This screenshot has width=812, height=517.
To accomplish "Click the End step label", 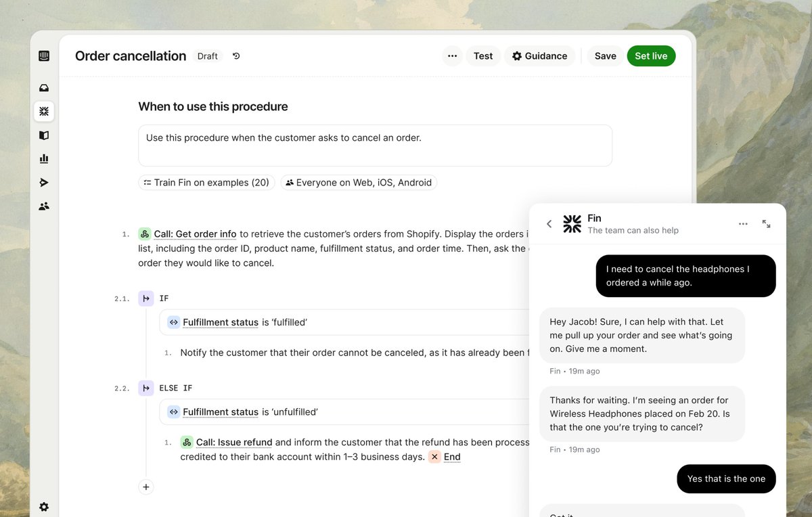I will (x=452, y=457).
